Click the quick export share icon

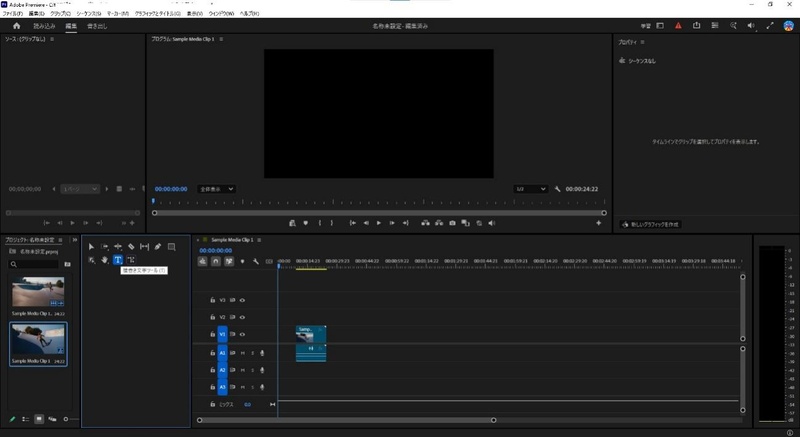696,25
